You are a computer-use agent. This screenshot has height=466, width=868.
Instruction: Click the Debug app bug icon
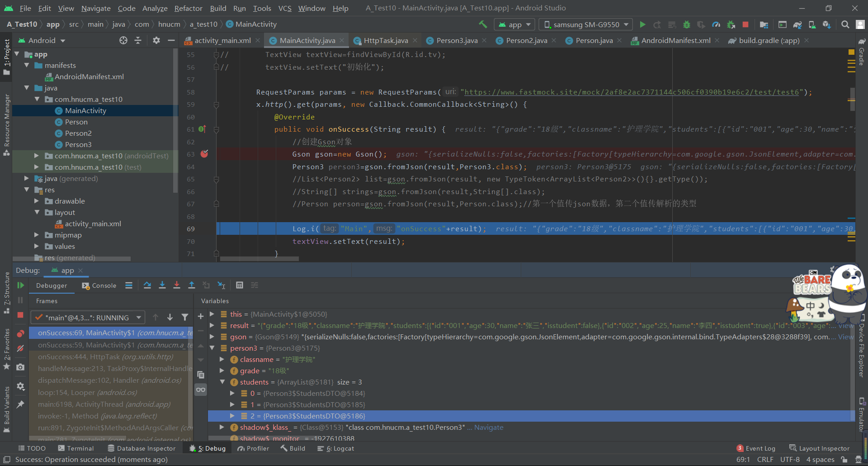687,24
